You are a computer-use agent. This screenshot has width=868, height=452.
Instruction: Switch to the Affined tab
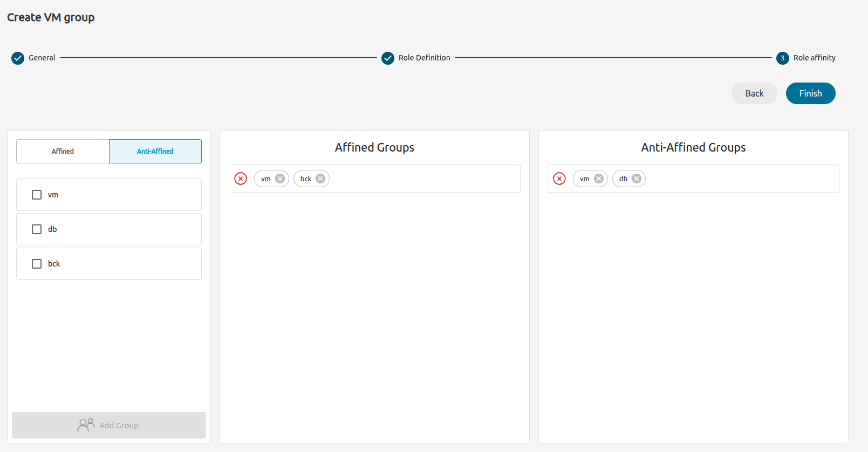(63, 152)
